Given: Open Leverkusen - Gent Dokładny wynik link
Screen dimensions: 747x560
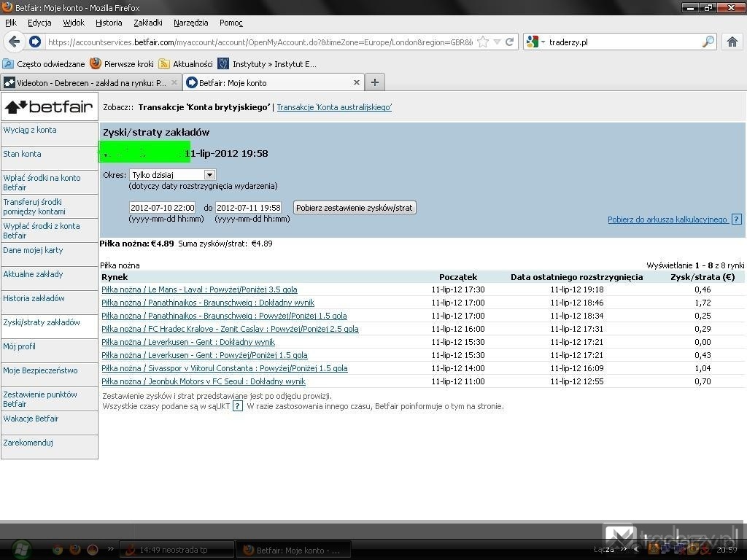Looking at the screenshot, I should [188, 342].
